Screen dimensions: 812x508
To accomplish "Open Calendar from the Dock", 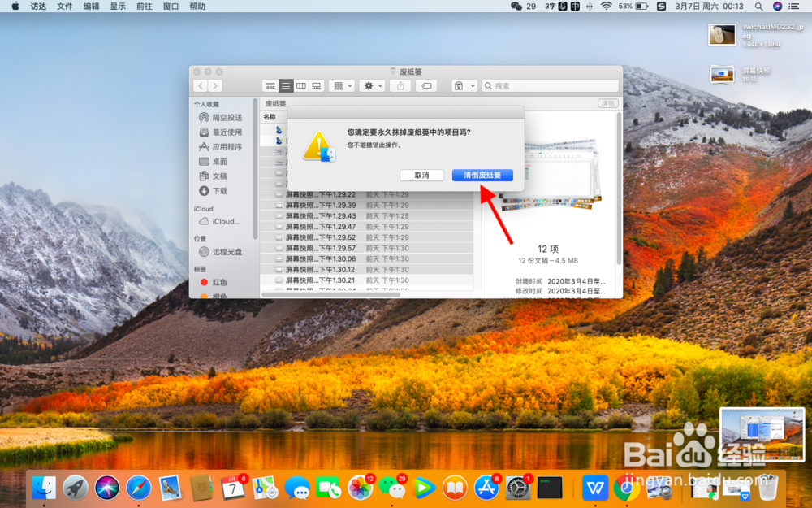I will (234, 487).
